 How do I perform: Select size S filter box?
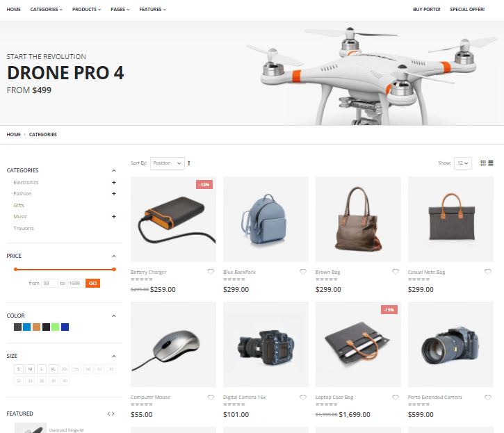pos(19,369)
